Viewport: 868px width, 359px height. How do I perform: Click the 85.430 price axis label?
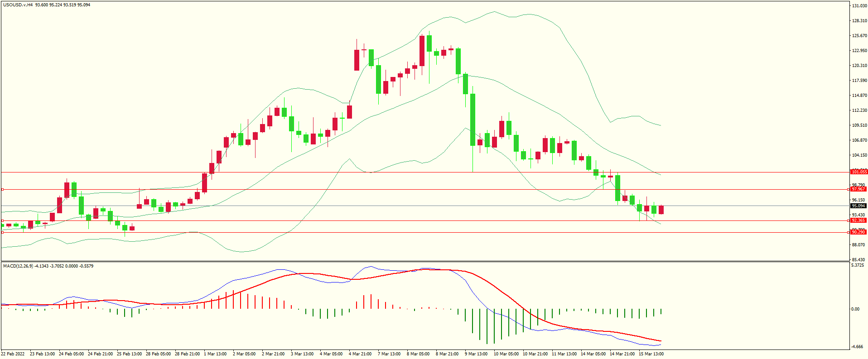pos(858,260)
